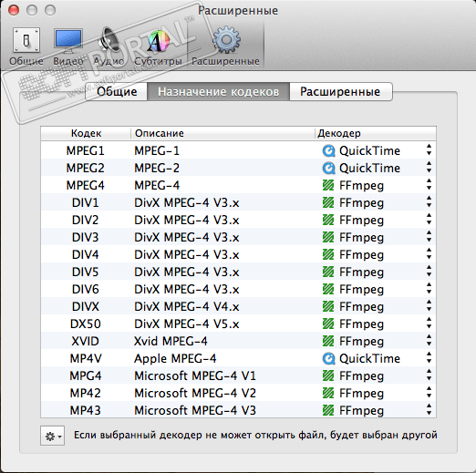
Task: Click the FFmpeg icon in the DIV1 row
Action: coord(328,202)
